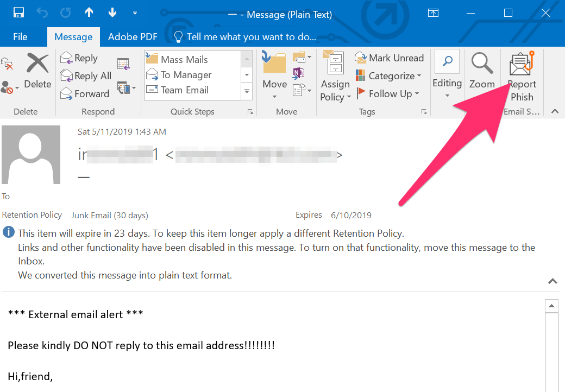
Task: Reply with meeting calendar icon
Action: click(x=123, y=63)
